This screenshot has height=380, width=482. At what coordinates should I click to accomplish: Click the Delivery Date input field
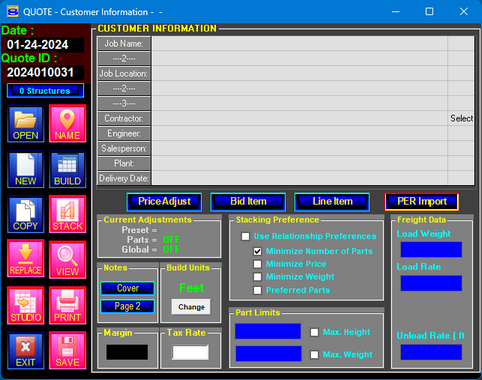[300, 178]
